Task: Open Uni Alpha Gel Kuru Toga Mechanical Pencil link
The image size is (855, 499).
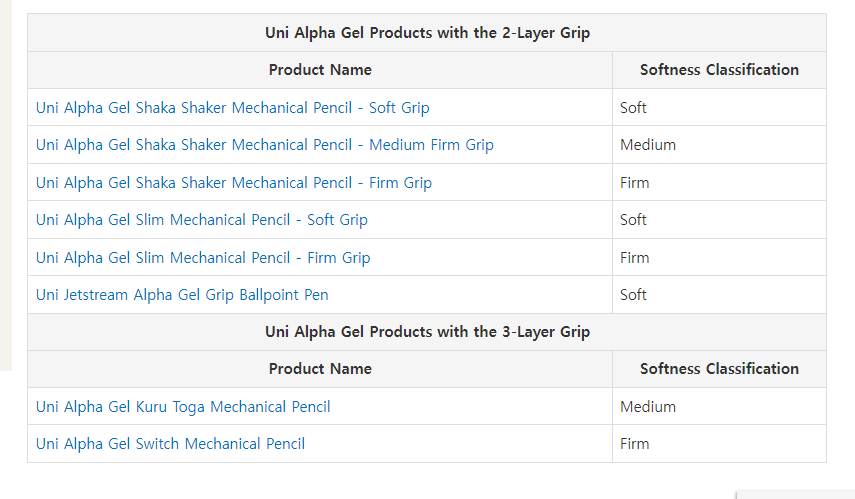Action: 183,406
